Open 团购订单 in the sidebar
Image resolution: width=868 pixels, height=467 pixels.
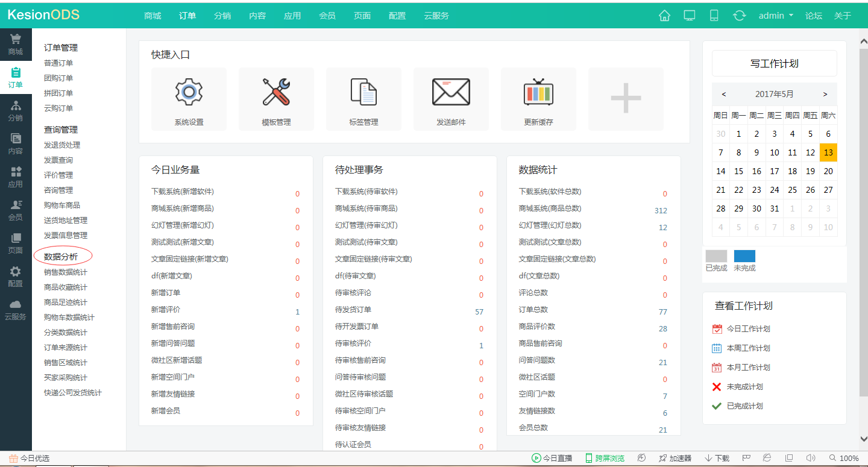point(58,78)
